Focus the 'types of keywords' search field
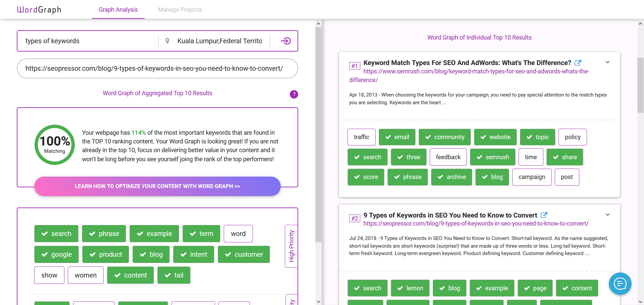Screen dimensions: 644x305 point(88,41)
